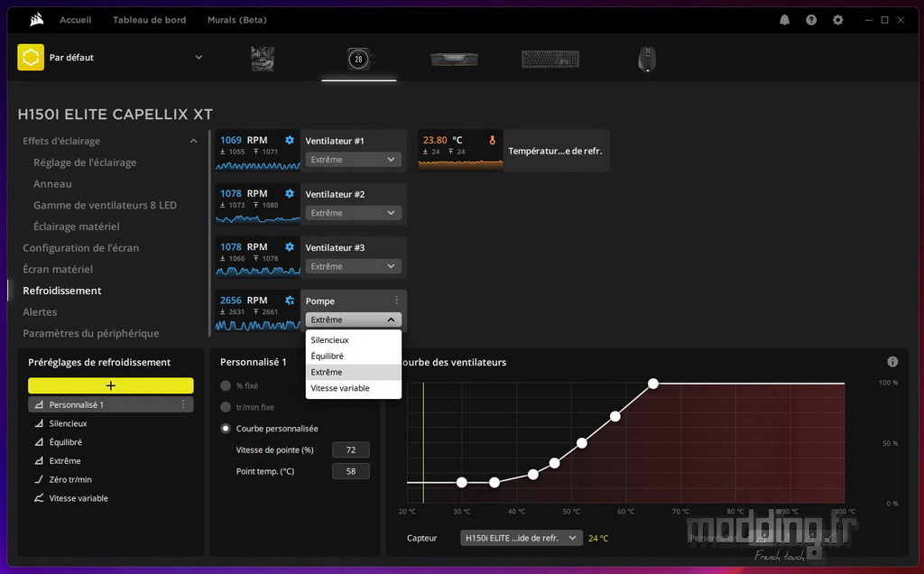924x574 pixels.
Task: Collapse the Effets d'éclairage section
Action: [193, 141]
